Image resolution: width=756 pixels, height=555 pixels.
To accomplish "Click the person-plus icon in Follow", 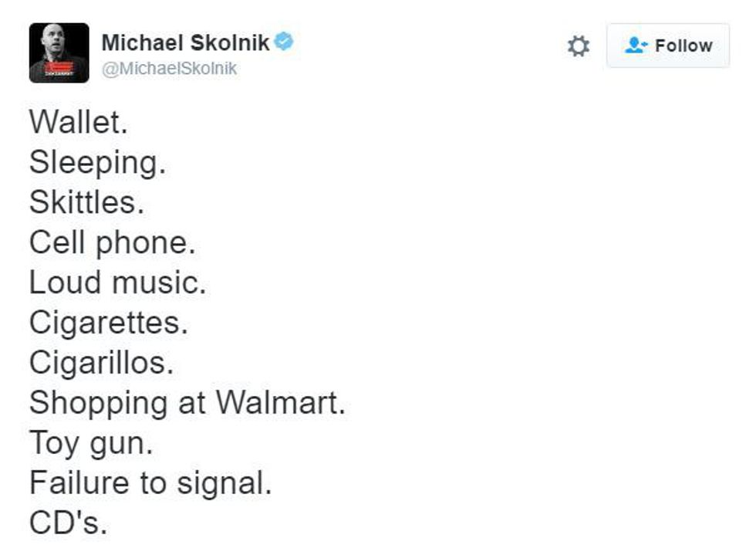I will (x=635, y=46).
